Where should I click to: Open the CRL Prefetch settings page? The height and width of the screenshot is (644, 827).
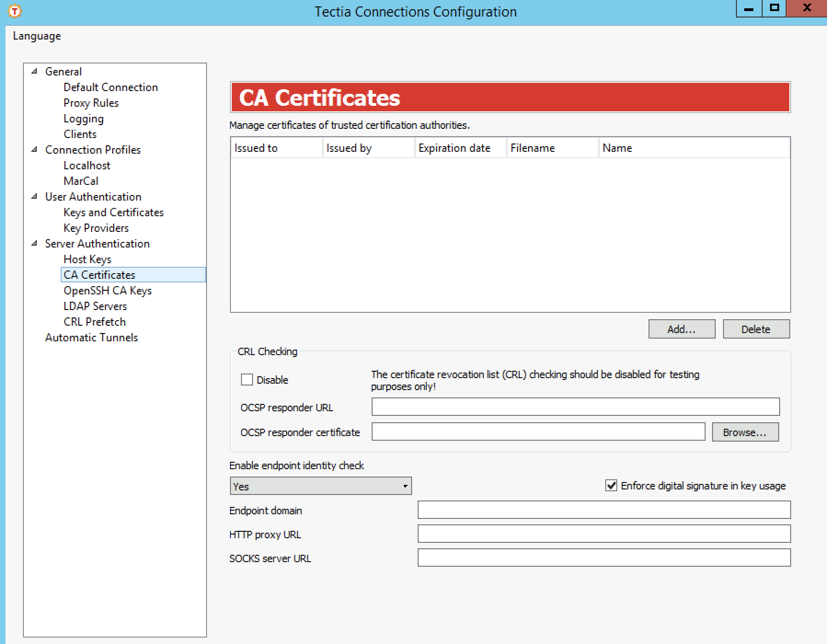(x=94, y=322)
